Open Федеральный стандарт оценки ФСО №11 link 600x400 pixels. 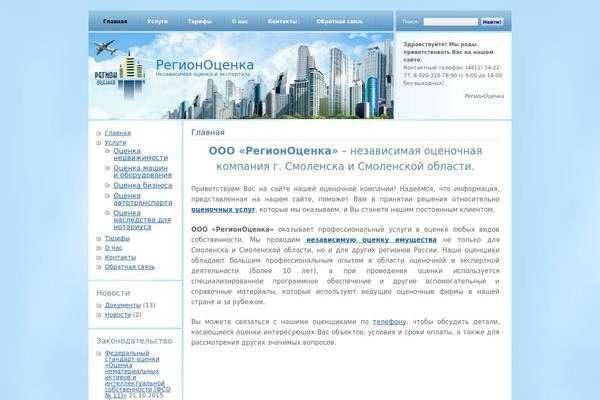click(137, 374)
